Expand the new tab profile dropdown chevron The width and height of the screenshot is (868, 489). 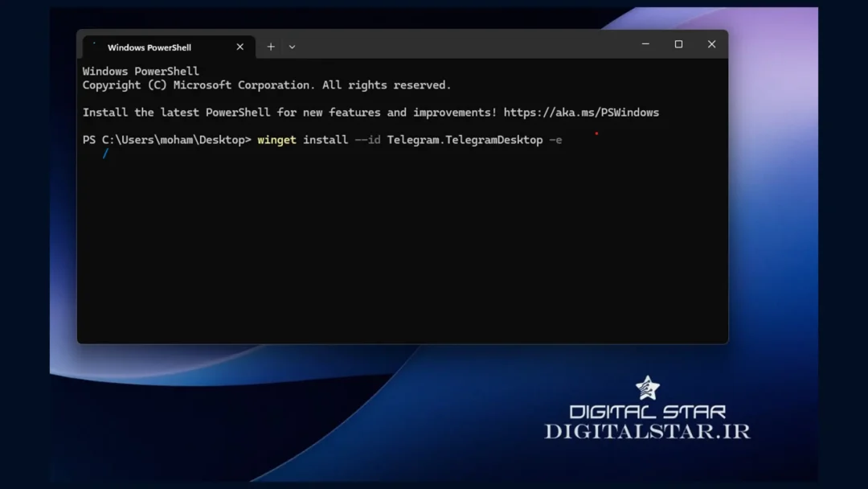[292, 47]
